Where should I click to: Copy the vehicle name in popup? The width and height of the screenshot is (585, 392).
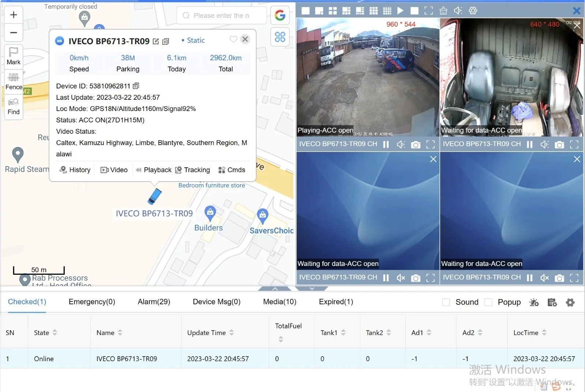click(166, 41)
